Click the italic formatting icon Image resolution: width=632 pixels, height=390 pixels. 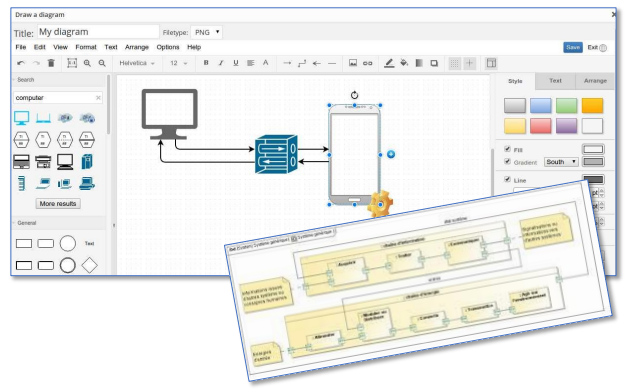[221, 63]
